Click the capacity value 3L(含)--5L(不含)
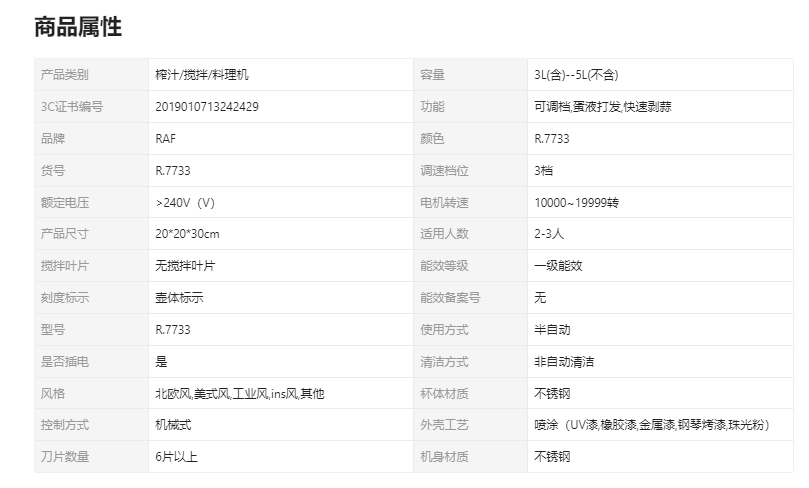The image size is (809, 488). click(576, 75)
